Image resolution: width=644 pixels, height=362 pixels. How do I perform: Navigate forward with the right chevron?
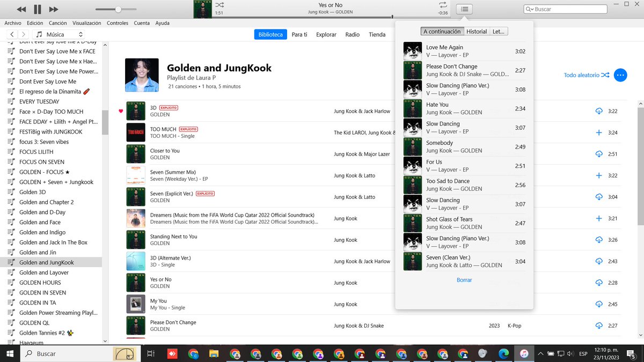25,34
